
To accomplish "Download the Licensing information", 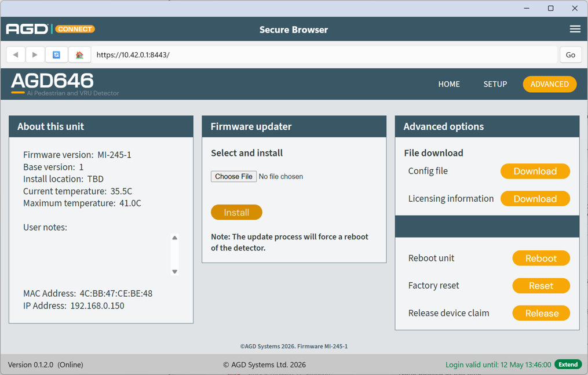I will pyautogui.click(x=535, y=199).
